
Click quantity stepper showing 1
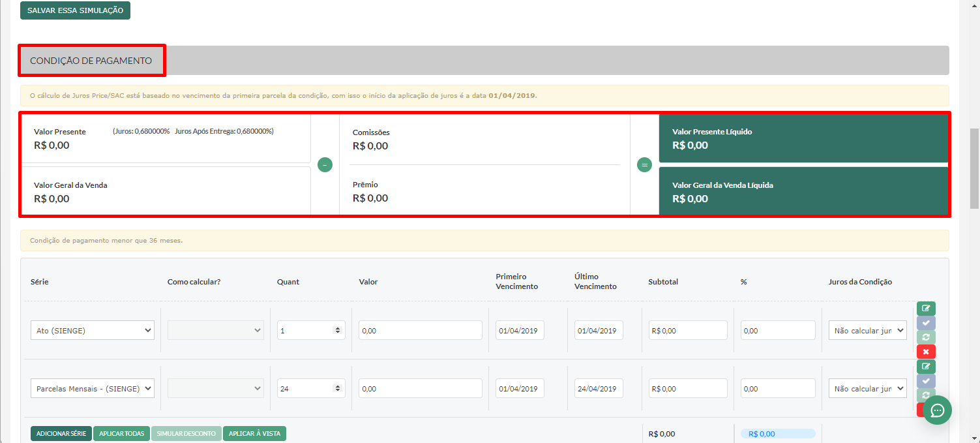click(x=337, y=330)
